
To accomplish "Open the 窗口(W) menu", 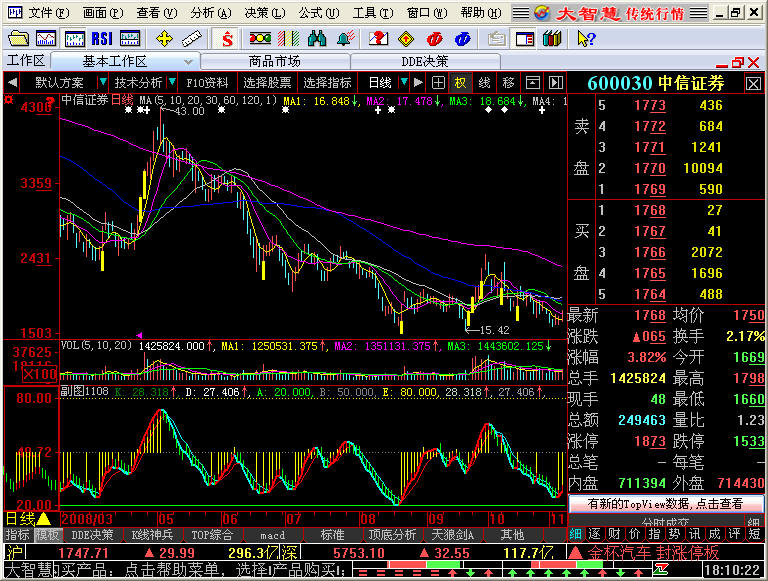I will tap(426, 13).
